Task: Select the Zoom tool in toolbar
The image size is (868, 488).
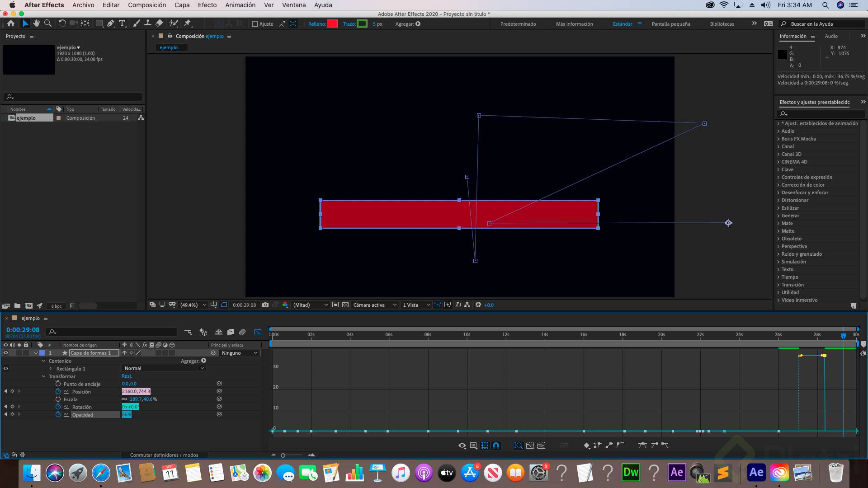Action: click(47, 23)
